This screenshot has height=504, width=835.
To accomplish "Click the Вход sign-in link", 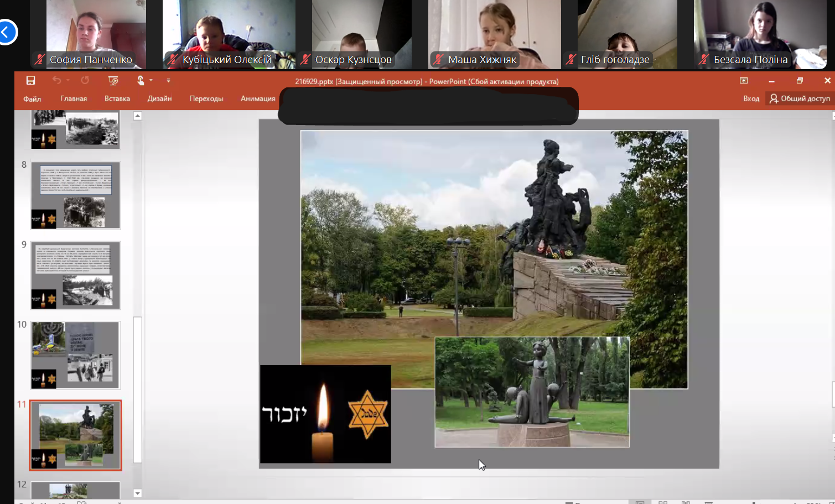I will pos(751,98).
